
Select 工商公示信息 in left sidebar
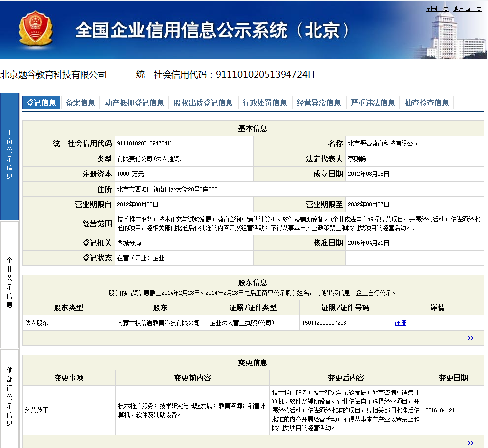tap(9, 155)
